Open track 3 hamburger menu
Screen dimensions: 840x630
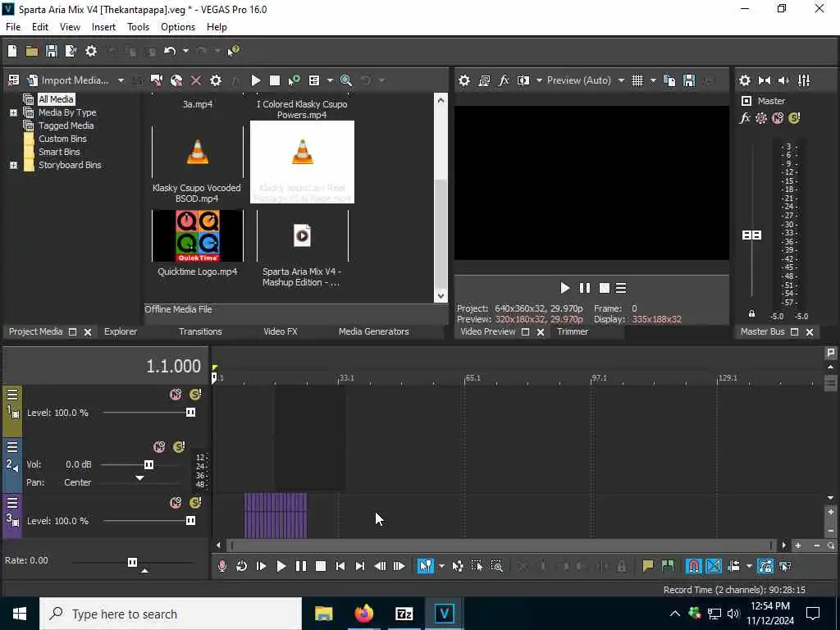12,503
